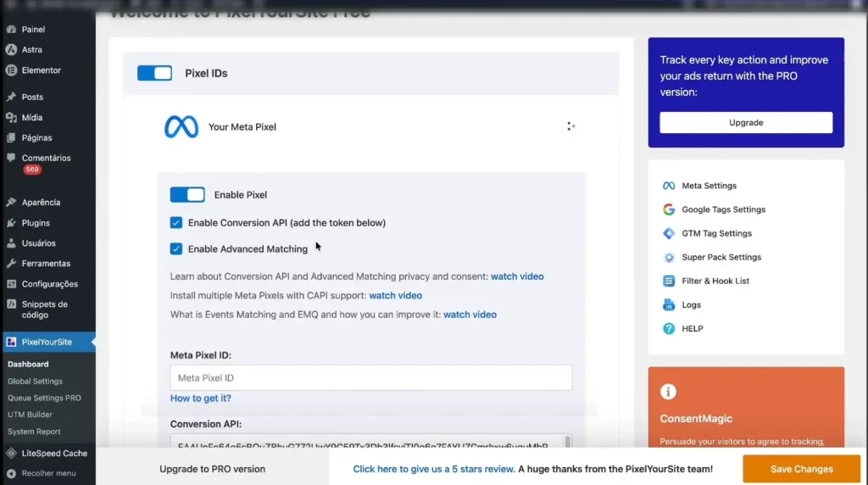Click the GTM Tag Settings diamond icon

click(669, 233)
